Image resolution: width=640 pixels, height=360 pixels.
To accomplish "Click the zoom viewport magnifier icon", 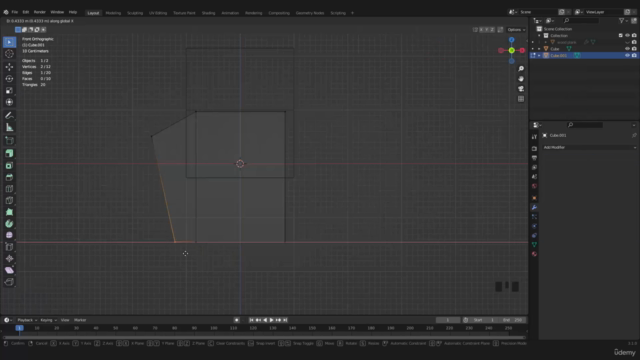I will [521, 69].
